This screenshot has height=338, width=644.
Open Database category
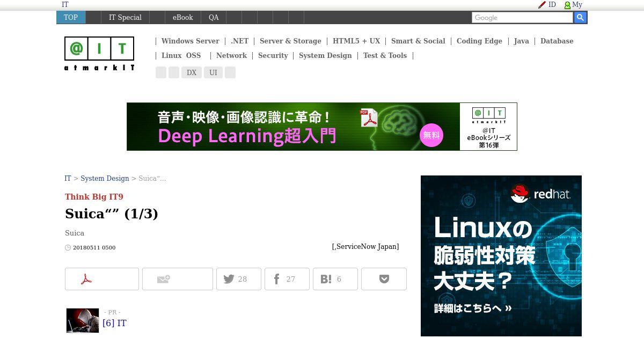pos(557,41)
